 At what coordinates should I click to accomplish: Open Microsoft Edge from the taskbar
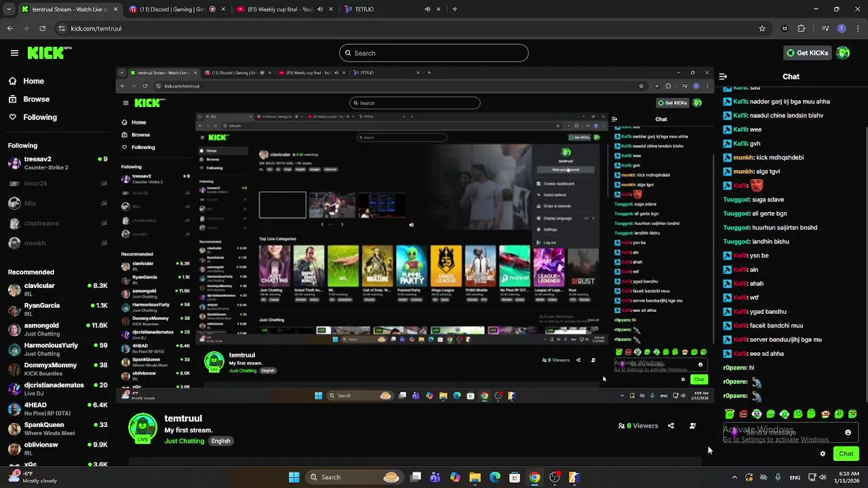tap(495, 477)
